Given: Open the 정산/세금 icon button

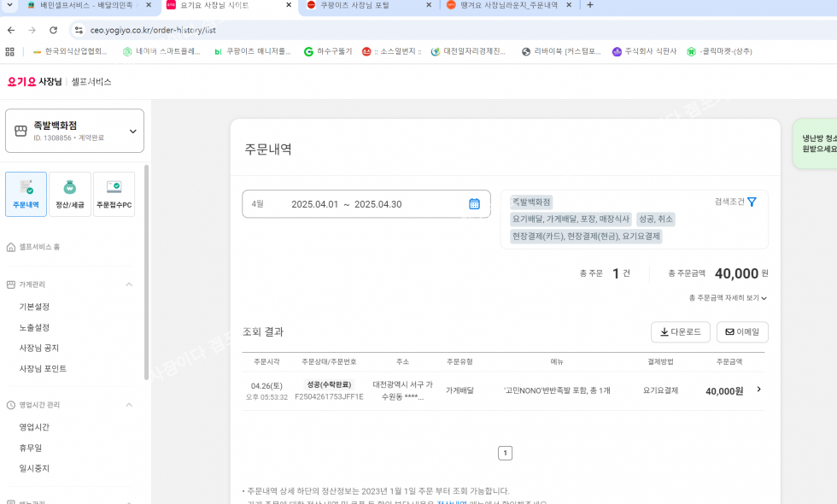Looking at the screenshot, I should pyautogui.click(x=69, y=194).
